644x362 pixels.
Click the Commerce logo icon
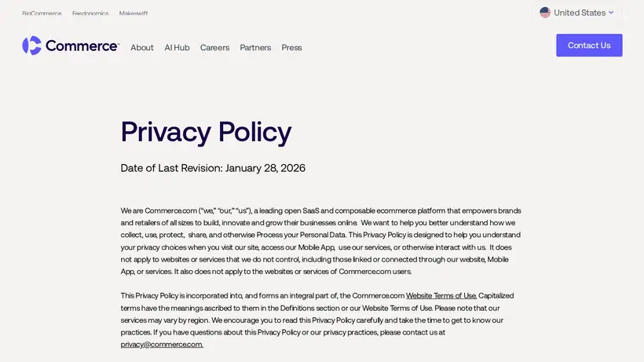(x=31, y=45)
